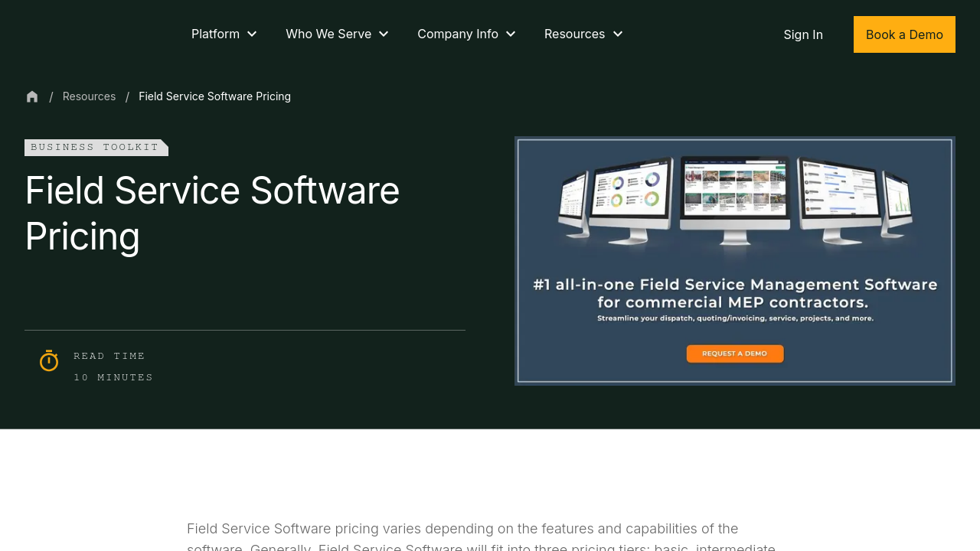Select the Business Toolkit tag label

click(96, 147)
